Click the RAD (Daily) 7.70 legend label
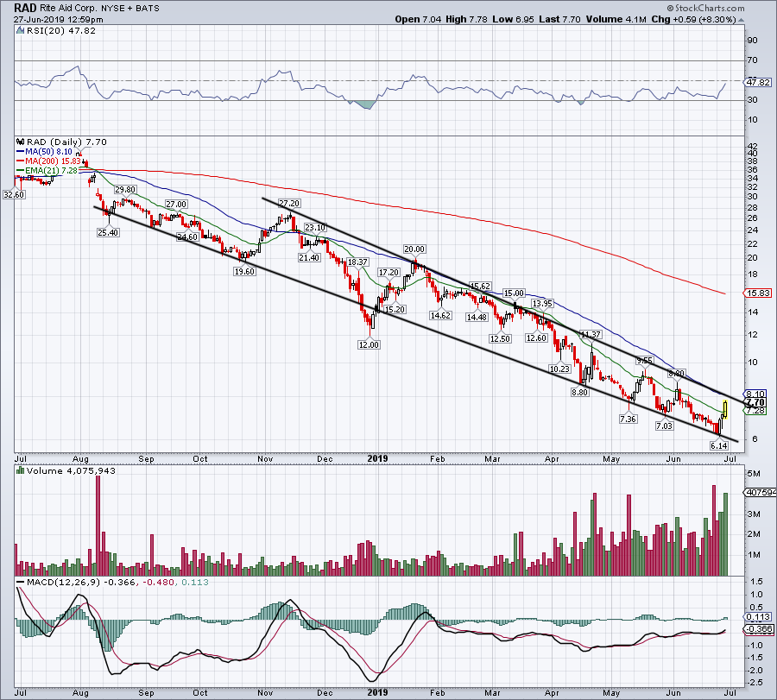Viewport: 777px width, 700px height. pos(66,142)
